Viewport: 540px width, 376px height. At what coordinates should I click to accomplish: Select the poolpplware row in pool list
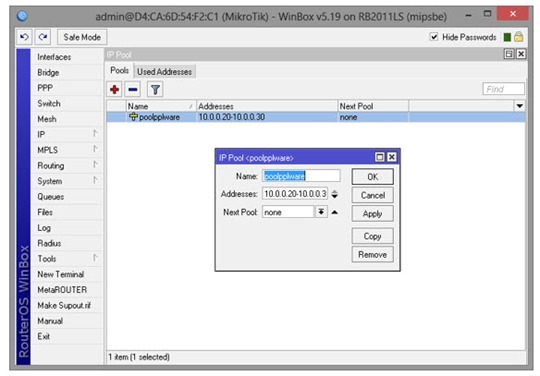[x=316, y=117]
